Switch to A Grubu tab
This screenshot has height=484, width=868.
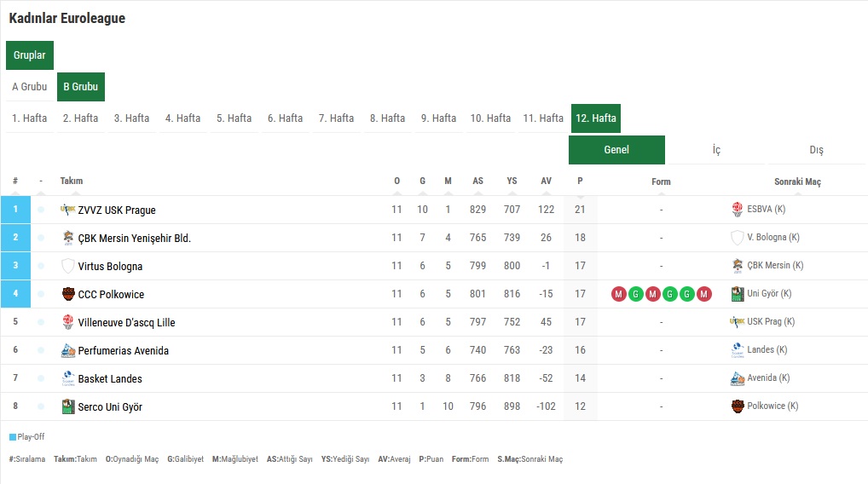pyautogui.click(x=30, y=87)
